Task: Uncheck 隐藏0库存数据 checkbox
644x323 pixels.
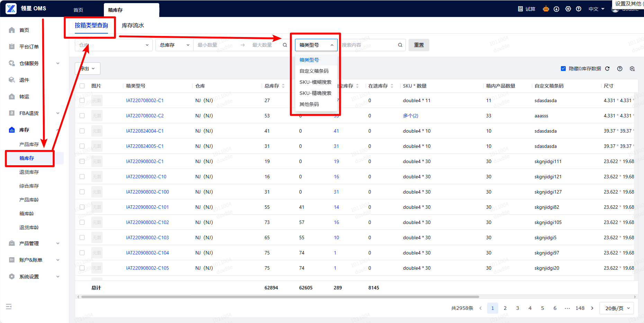Action: (x=563, y=69)
